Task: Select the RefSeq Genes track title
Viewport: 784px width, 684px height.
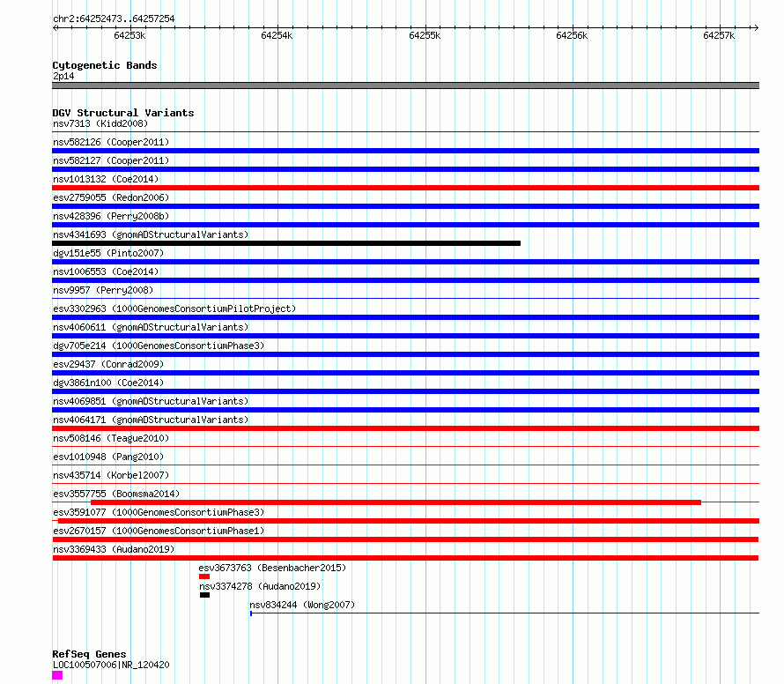Action: pos(89,654)
